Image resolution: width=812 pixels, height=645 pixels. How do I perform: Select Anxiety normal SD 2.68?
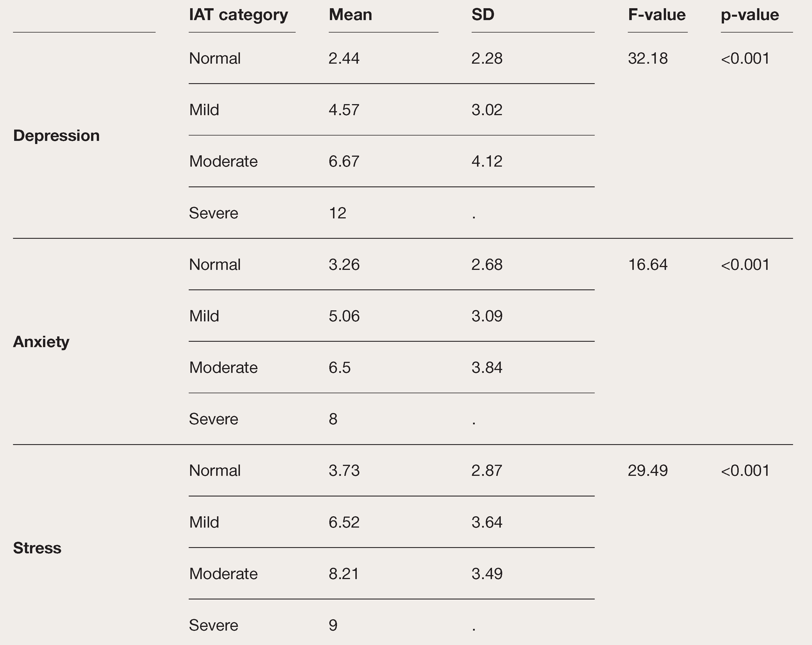pyautogui.click(x=487, y=265)
